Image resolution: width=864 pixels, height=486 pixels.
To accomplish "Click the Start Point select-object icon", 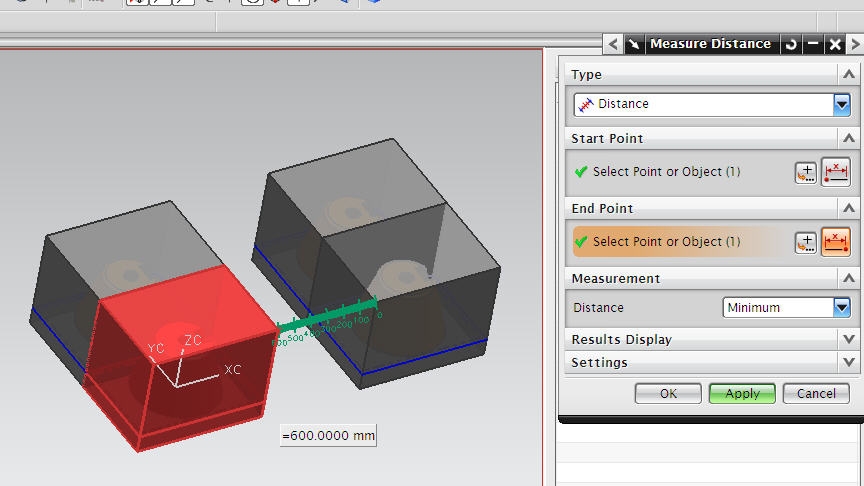I will click(x=836, y=172).
